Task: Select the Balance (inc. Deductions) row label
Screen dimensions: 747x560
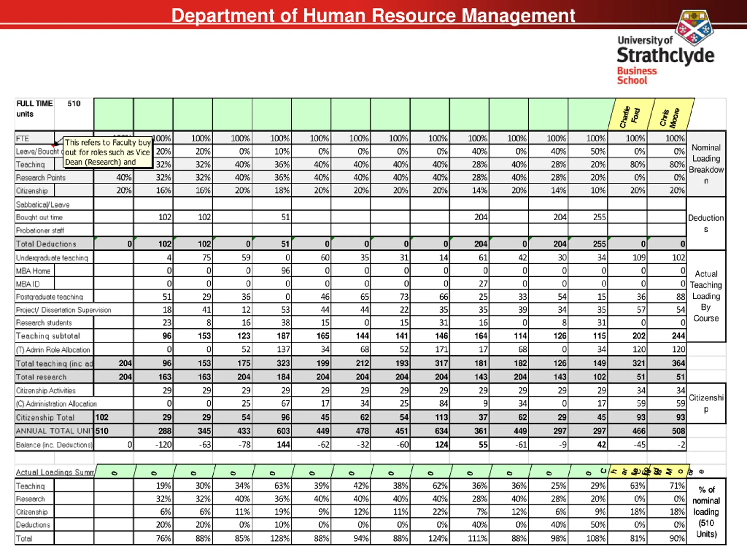Action: 54,445
